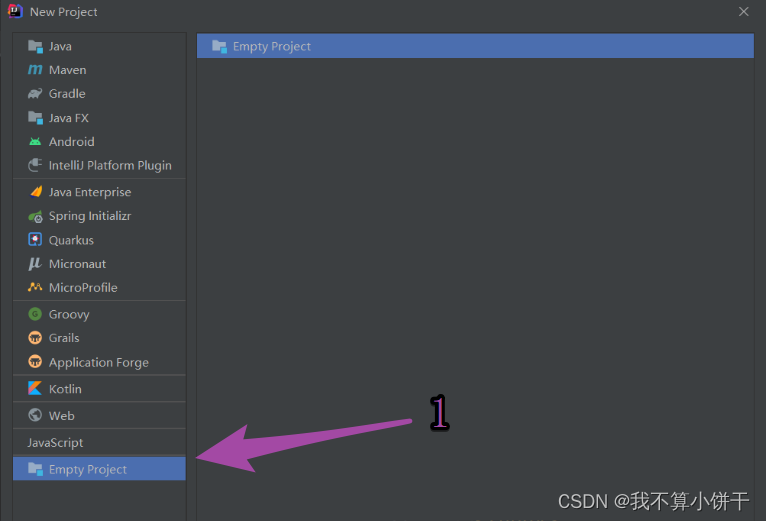The image size is (766, 521).
Task: Select 'Empty Project' text in right pane
Action: pyautogui.click(x=272, y=46)
